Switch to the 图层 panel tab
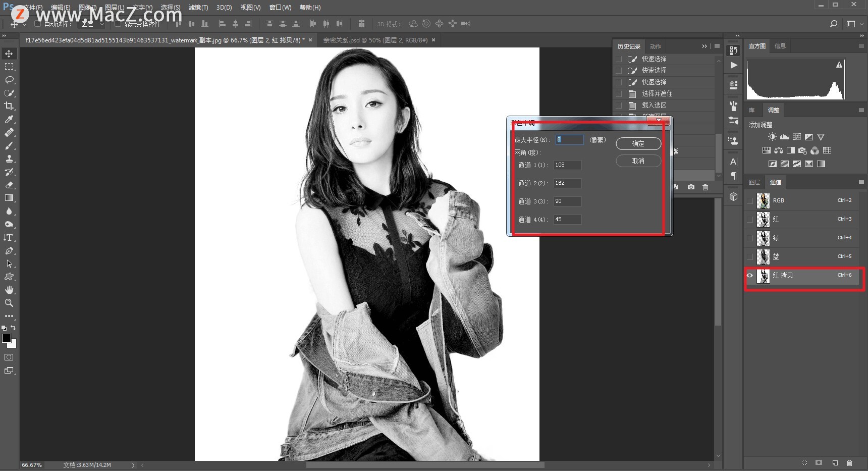The height and width of the screenshot is (471, 868). click(x=754, y=182)
